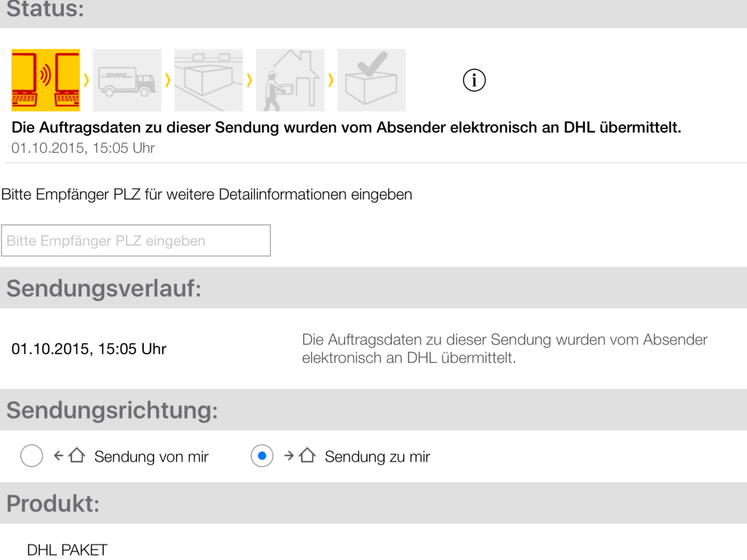Tap the bold Auftragsdaten status message
The width and height of the screenshot is (747, 560).
tap(346, 128)
